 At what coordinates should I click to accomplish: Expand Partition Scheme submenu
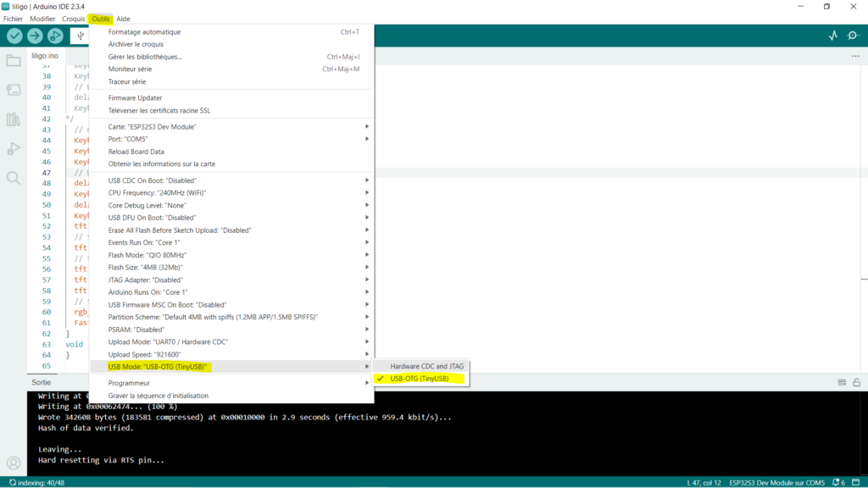coord(232,317)
